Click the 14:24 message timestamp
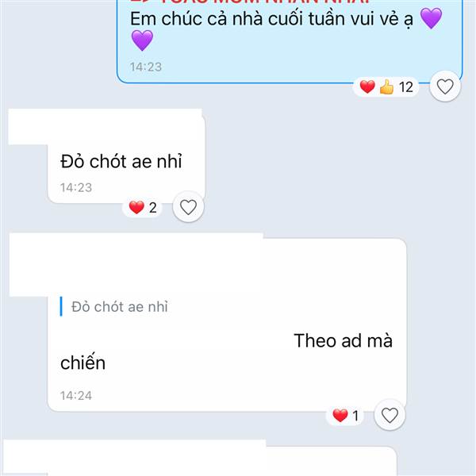The image size is (476, 476). (x=76, y=396)
